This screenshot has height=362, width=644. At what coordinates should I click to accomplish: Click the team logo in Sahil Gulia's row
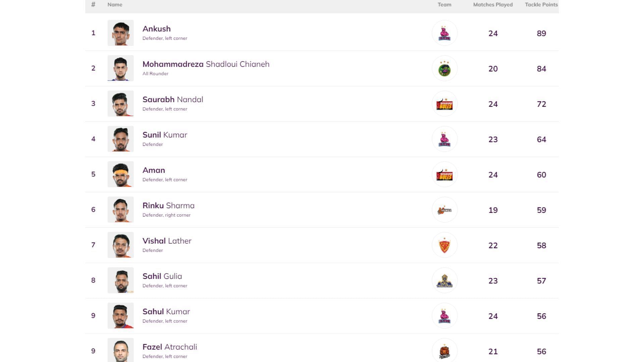pyautogui.click(x=444, y=281)
